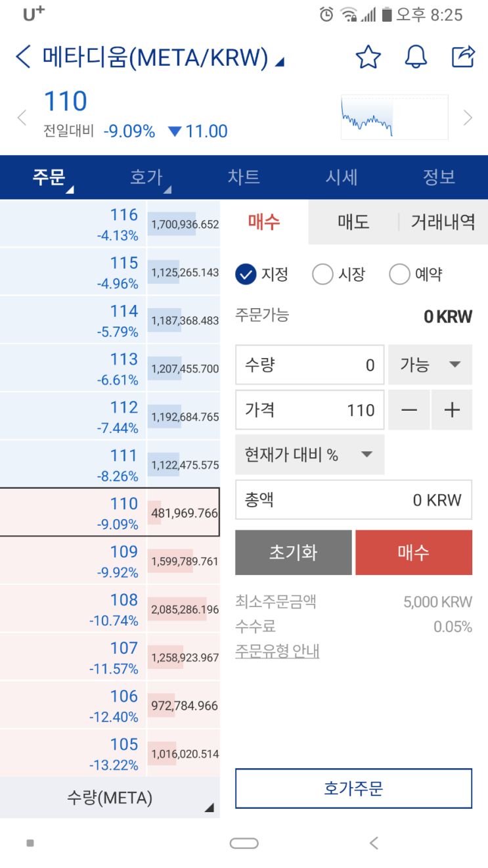Viewport: 488px width, 868px height.
Task: Open the 메타디움(META/KRW) market selector dropdown
Action: coord(164,58)
